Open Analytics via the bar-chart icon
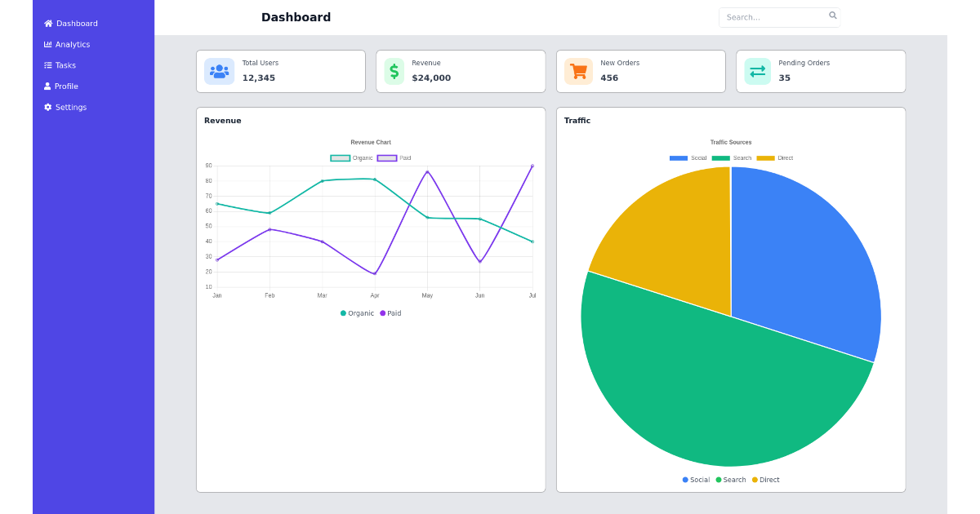Image resolution: width=980 pixels, height=514 pixels. click(x=47, y=44)
